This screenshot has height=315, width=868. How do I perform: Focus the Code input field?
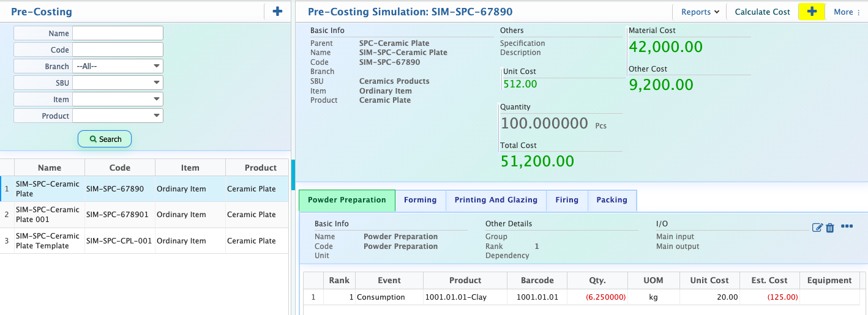(118, 50)
